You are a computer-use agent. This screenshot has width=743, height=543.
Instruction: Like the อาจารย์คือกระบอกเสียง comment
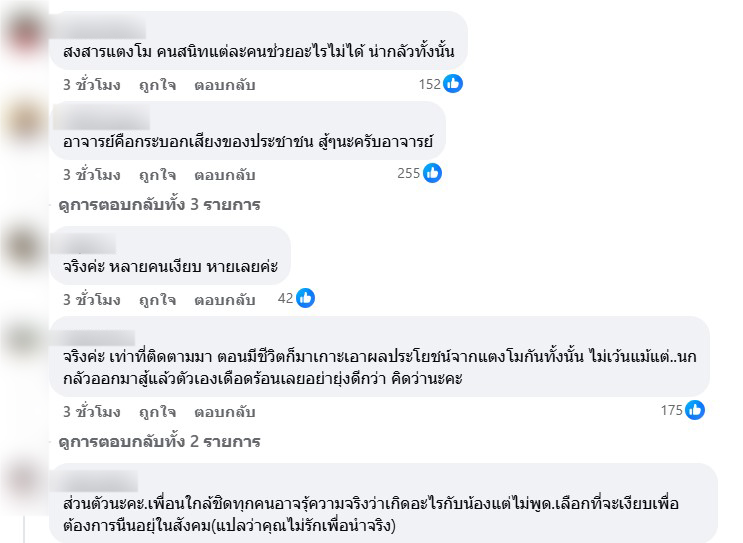coord(157,175)
